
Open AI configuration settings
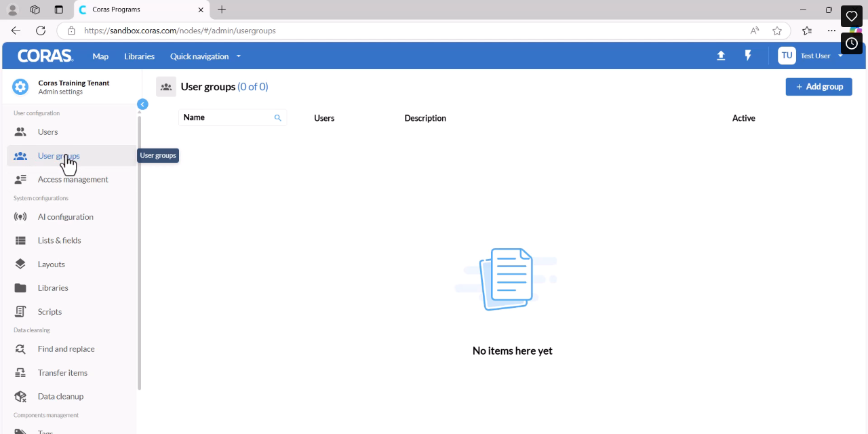65,217
